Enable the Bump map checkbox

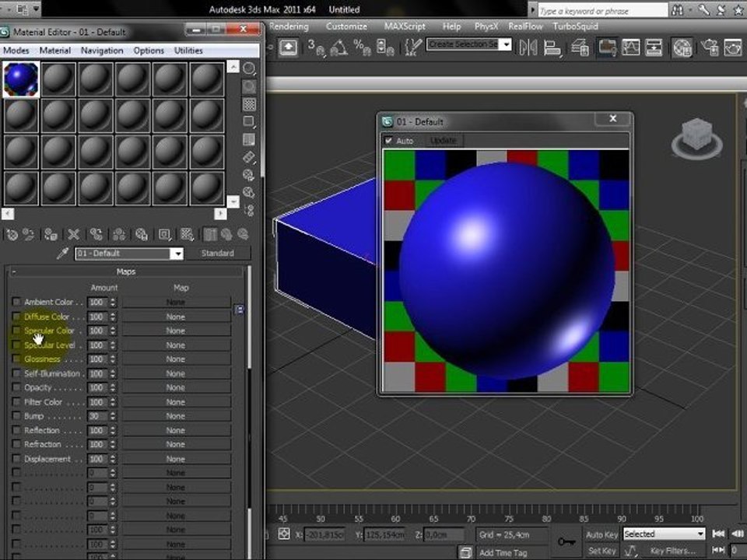tap(16, 415)
